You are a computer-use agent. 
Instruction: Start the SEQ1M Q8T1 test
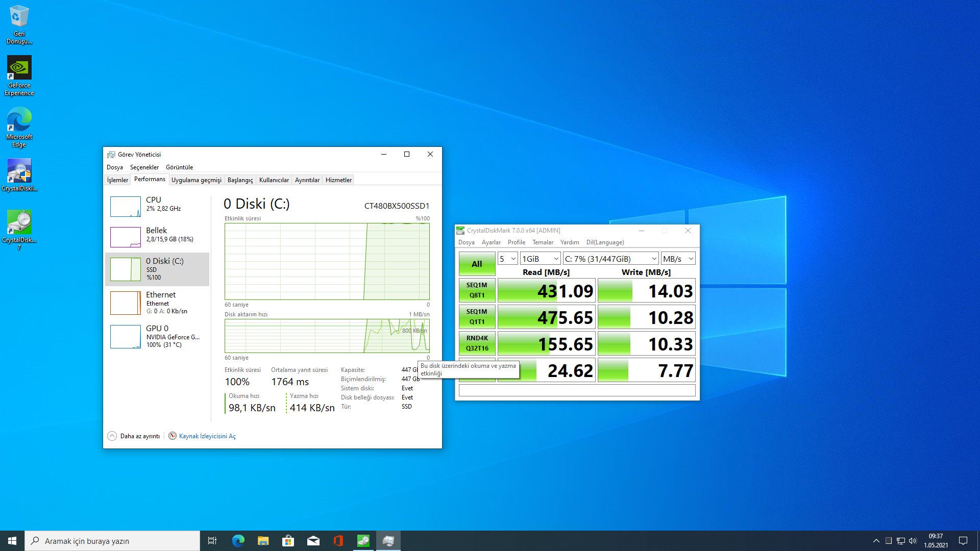477,290
